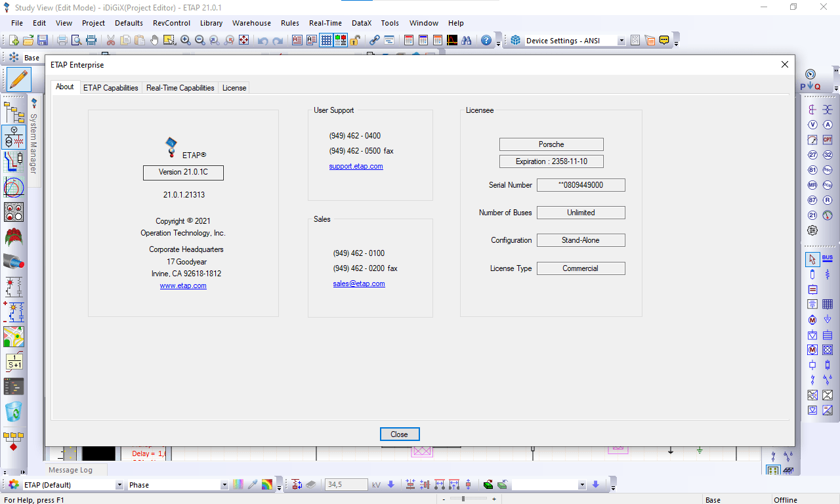Click the binoculars Find icon

(467, 41)
